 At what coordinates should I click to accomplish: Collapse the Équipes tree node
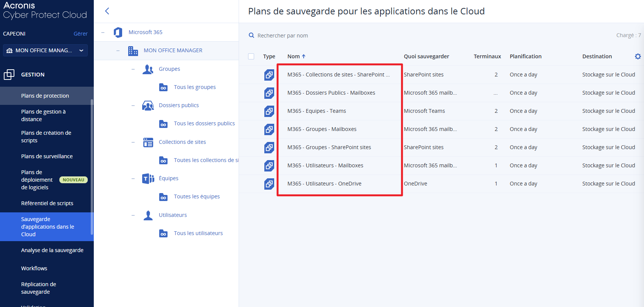tap(133, 179)
